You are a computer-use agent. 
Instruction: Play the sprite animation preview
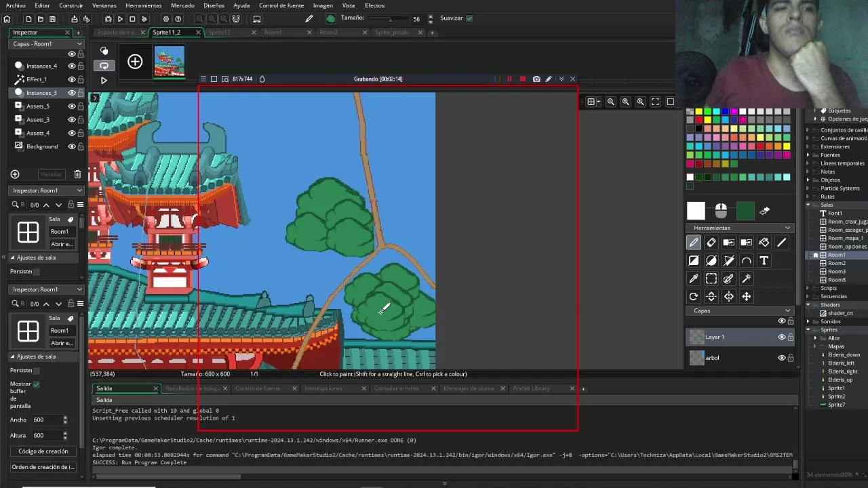click(104, 81)
